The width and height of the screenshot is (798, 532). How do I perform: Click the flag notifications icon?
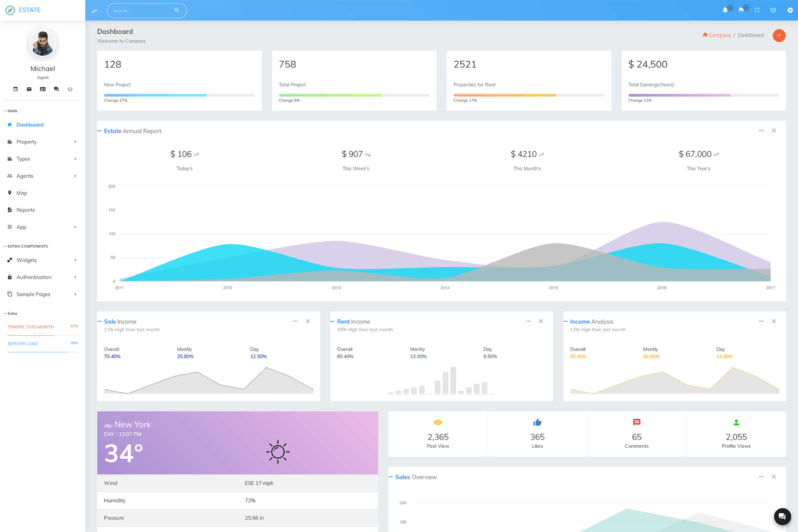[741, 10]
